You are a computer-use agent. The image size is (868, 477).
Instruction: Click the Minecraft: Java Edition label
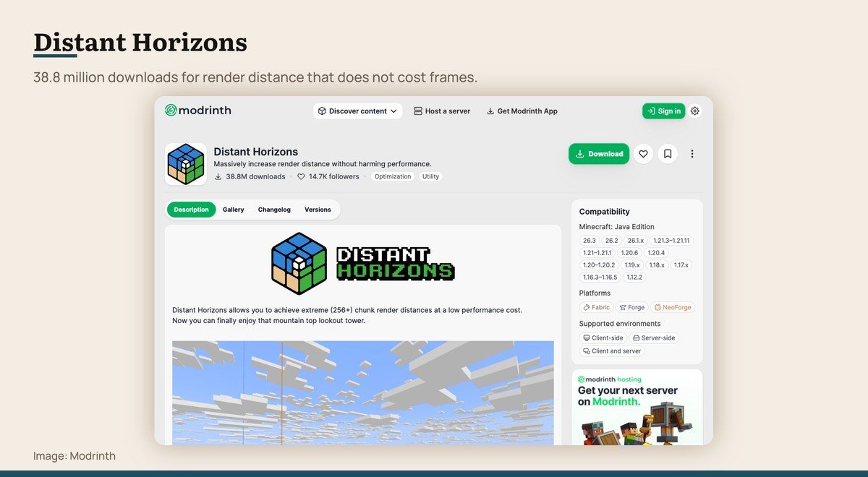coord(617,227)
